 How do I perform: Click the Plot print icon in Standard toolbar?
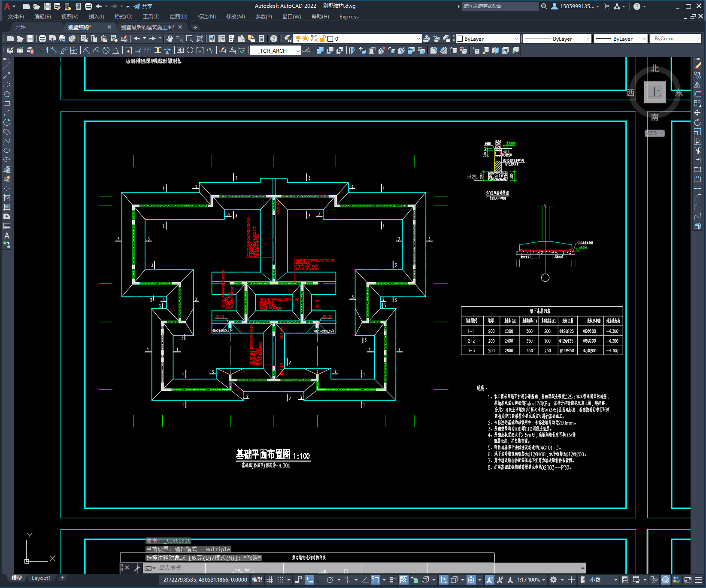[x=42, y=39]
